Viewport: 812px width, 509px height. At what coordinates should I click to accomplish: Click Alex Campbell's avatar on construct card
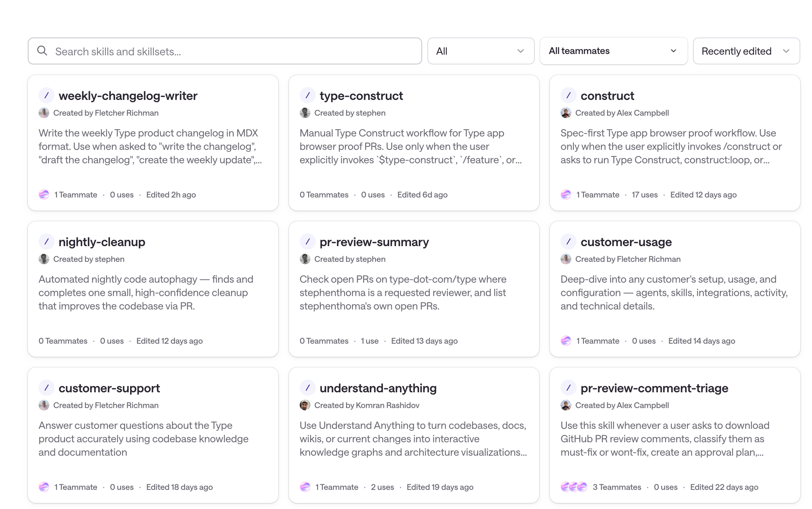pos(566,113)
